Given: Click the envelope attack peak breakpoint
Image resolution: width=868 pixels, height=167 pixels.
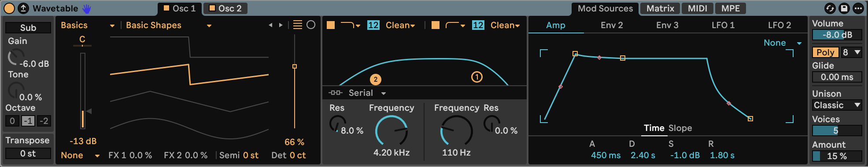Looking at the screenshot, I should point(575,54).
